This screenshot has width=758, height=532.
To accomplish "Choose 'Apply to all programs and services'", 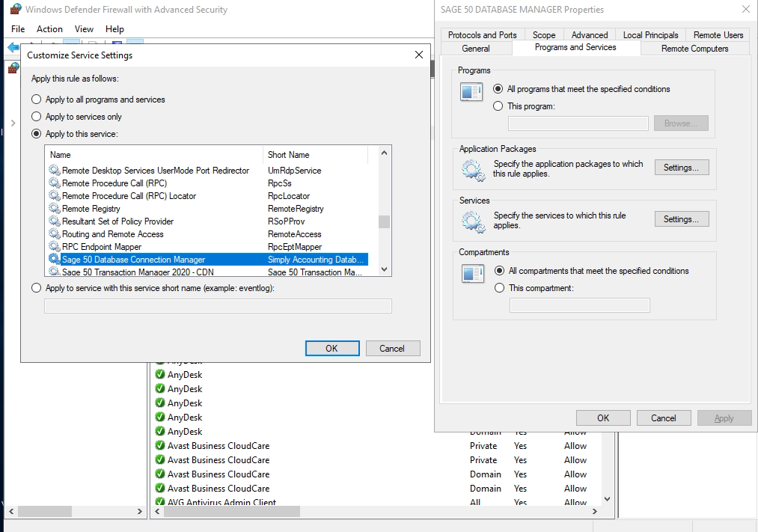I will [36, 100].
